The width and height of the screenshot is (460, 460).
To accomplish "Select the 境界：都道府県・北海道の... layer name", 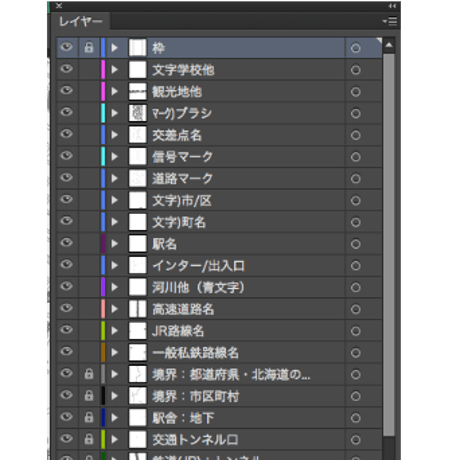I will [x=231, y=375].
